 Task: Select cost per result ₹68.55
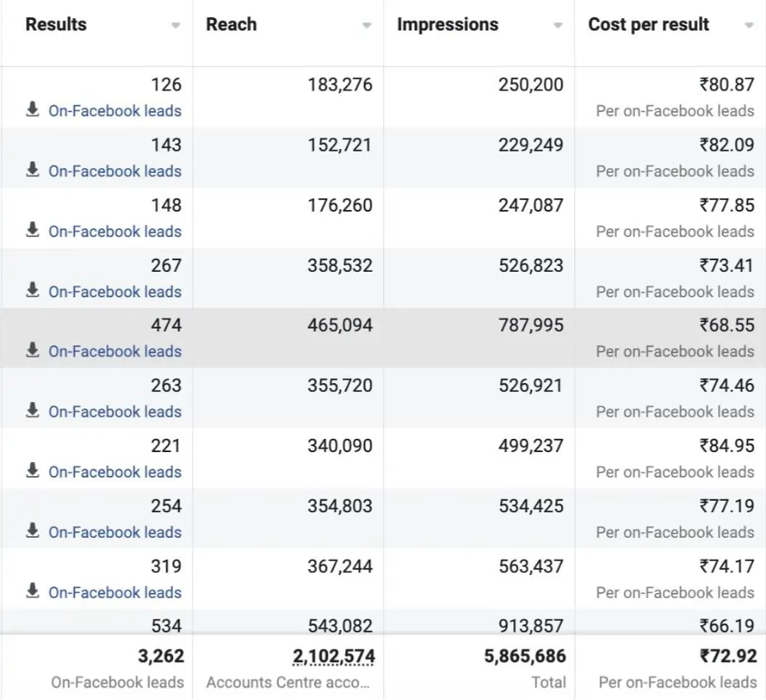click(727, 324)
